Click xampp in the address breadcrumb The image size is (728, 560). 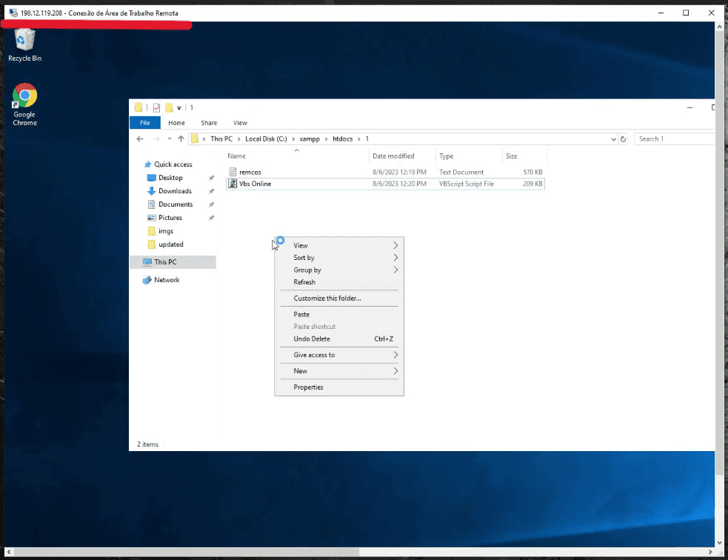310,139
